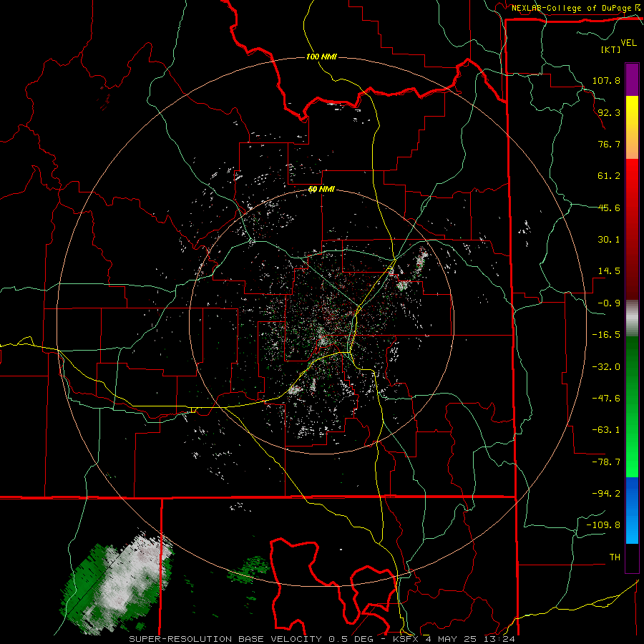Image resolution: width=644 pixels, height=644 pixels.
Task: Select the 30.1 scale value
Action: click(609, 240)
